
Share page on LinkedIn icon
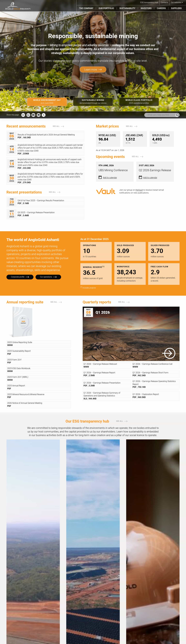(x=39, y=115)
